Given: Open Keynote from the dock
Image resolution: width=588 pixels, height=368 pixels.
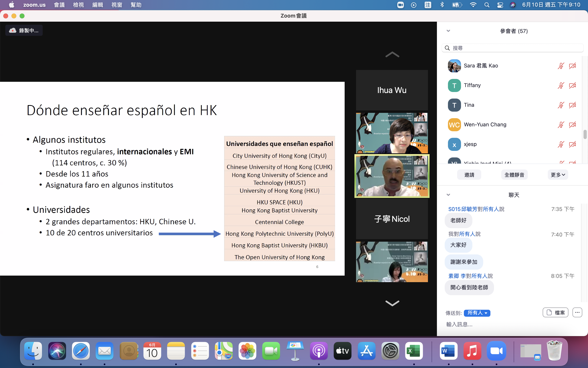Looking at the screenshot, I should click(x=295, y=351).
